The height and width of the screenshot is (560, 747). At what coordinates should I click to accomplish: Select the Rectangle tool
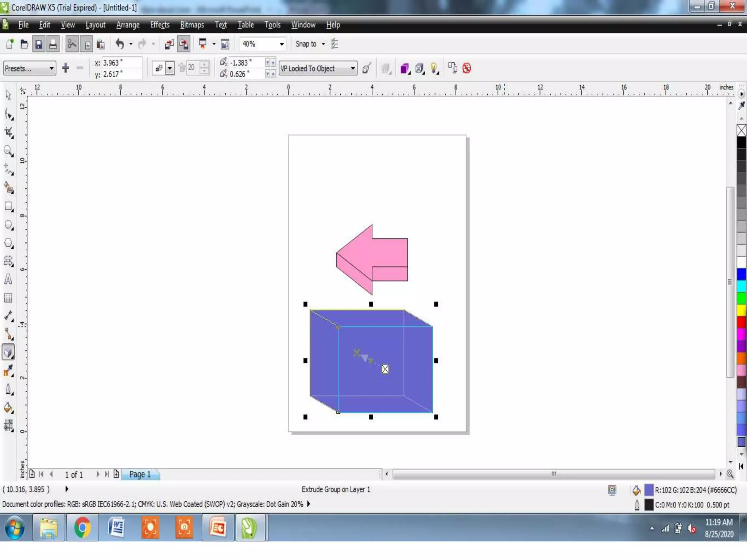(8, 206)
